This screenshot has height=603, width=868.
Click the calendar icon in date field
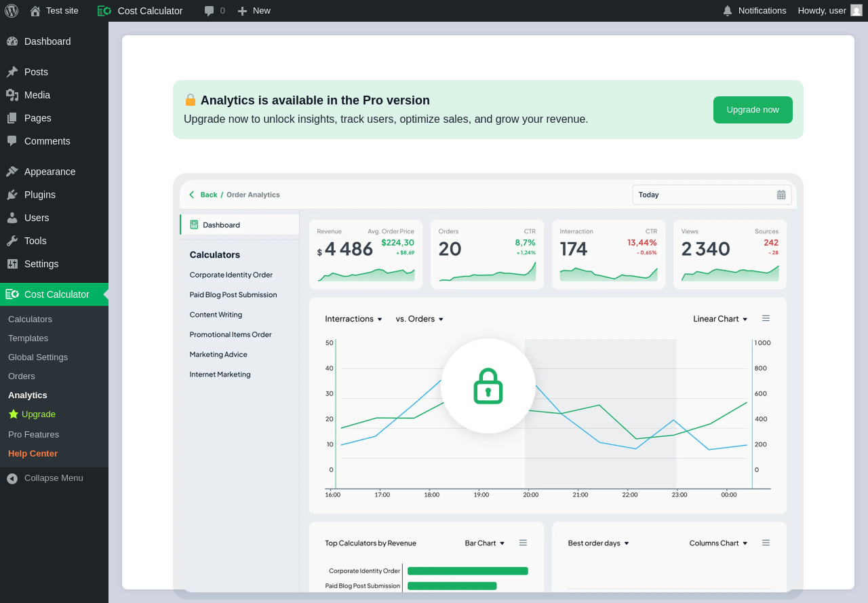(x=781, y=195)
